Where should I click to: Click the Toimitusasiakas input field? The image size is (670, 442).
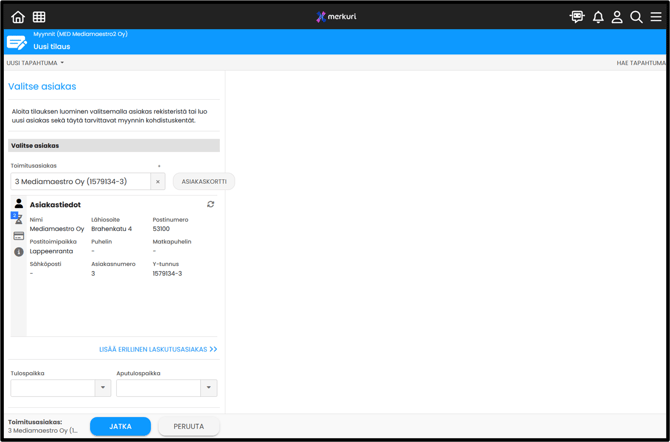[x=80, y=182]
